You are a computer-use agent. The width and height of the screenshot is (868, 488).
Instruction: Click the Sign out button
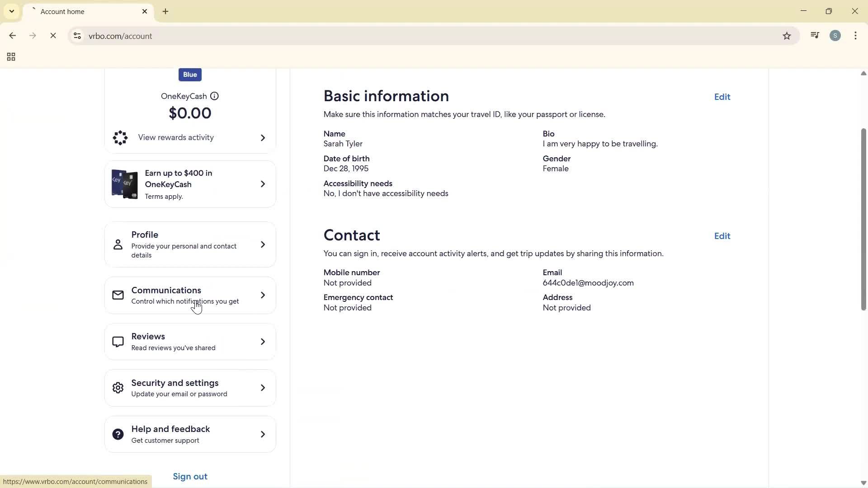(189, 476)
